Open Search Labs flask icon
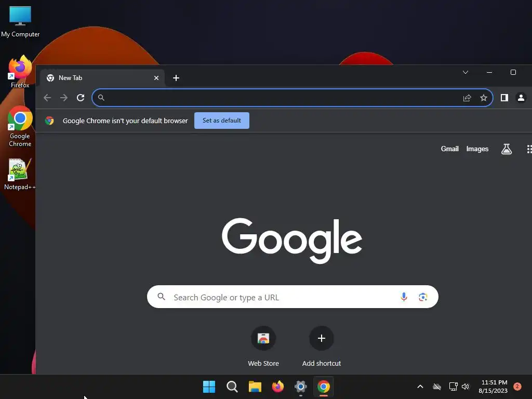The height and width of the screenshot is (399, 532). click(x=506, y=149)
